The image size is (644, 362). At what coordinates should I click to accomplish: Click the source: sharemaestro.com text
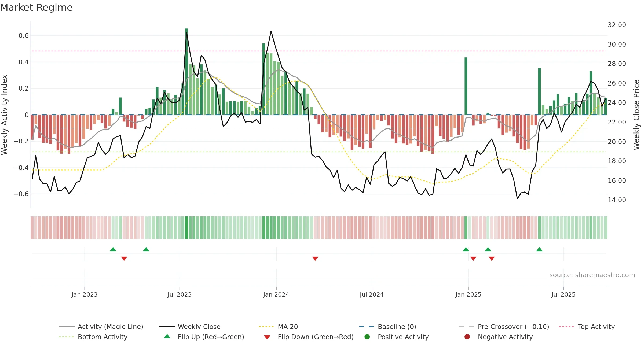click(x=592, y=275)
